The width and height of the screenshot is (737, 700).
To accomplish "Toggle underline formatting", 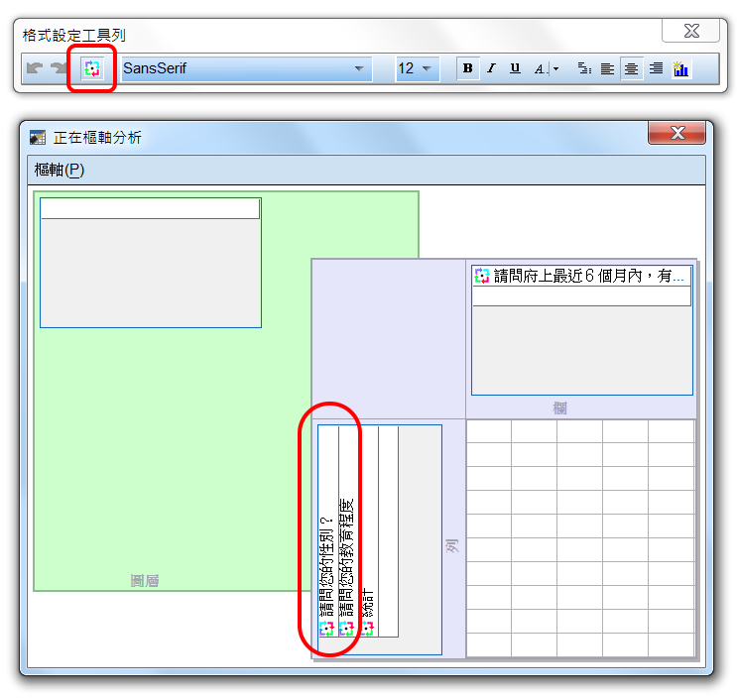I will pos(514,68).
